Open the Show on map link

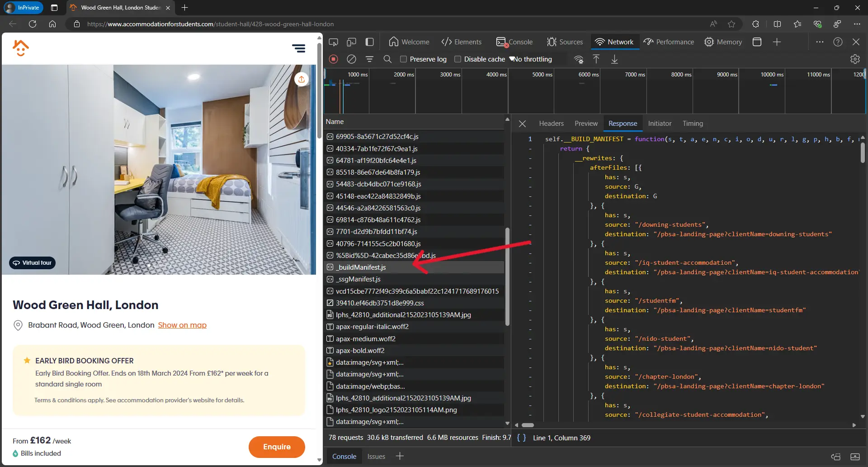coord(183,325)
